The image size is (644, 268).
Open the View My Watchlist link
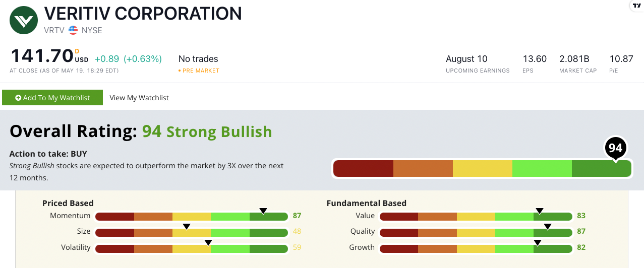click(139, 98)
